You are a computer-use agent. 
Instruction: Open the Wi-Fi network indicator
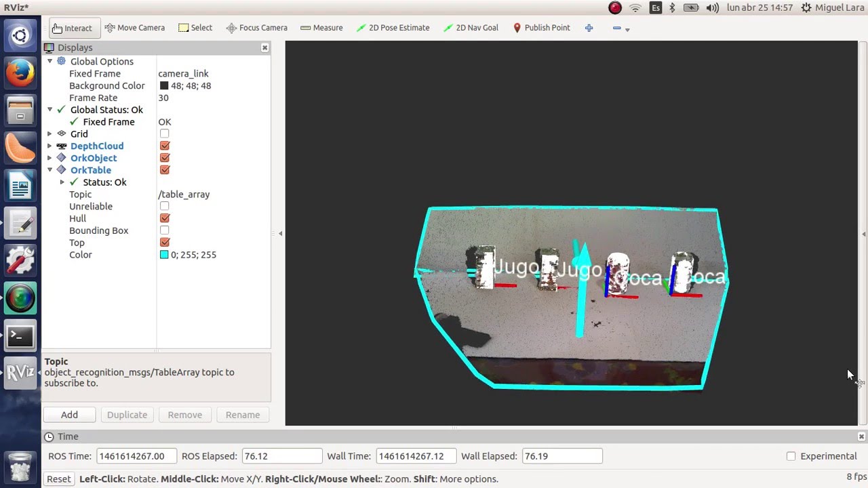pyautogui.click(x=635, y=8)
